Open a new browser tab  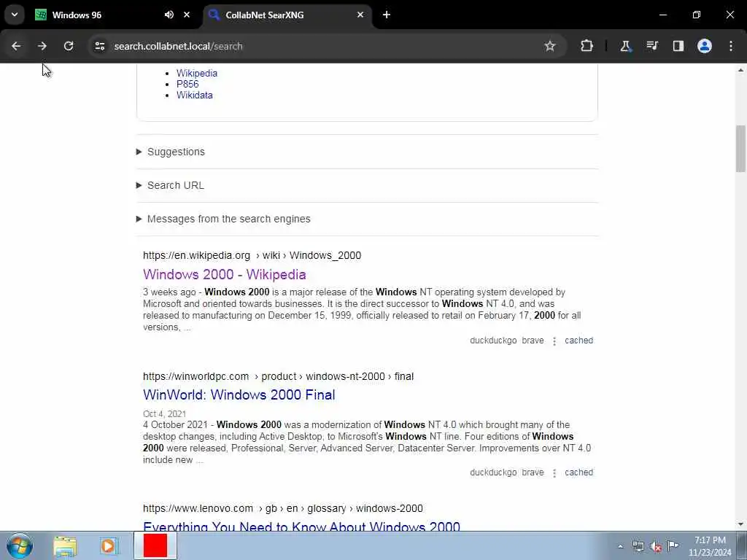click(387, 15)
